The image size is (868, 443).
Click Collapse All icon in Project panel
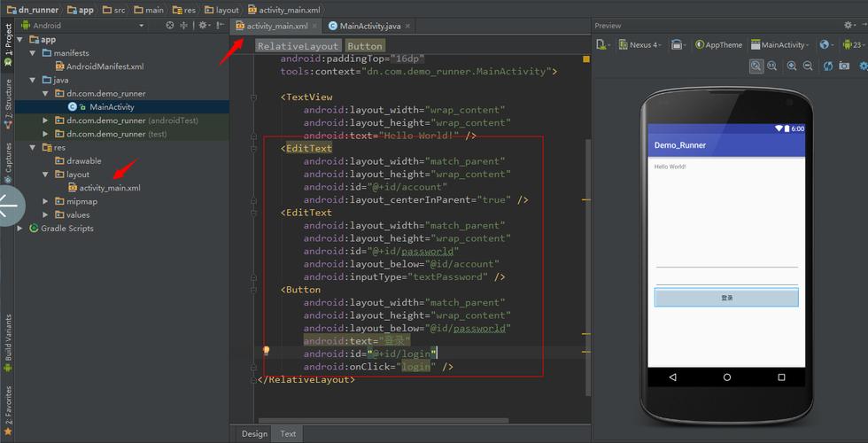pos(184,26)
